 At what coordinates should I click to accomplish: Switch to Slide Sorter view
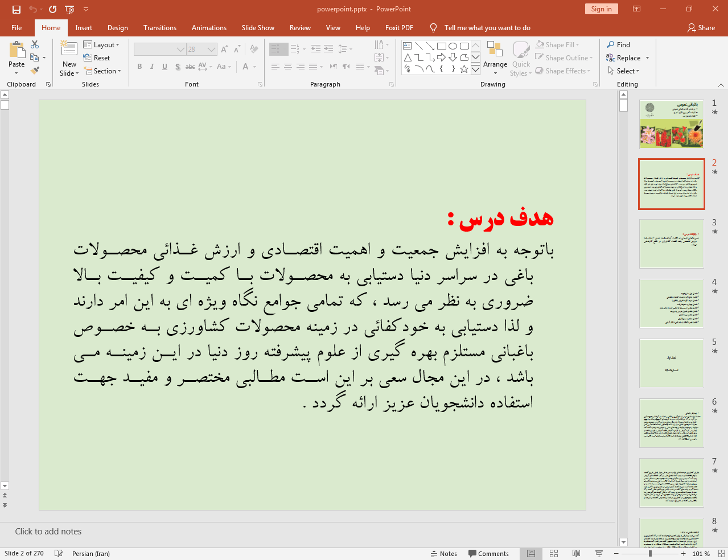coord(554,553)
